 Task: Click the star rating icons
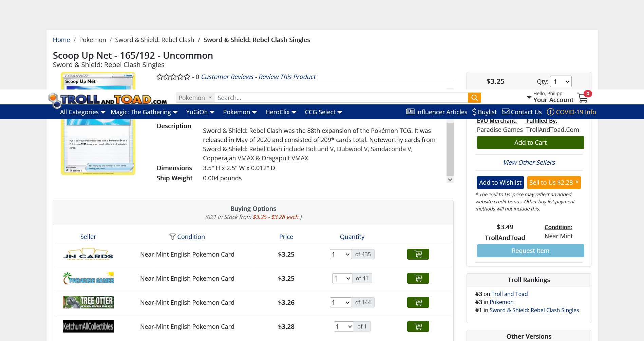173,77
